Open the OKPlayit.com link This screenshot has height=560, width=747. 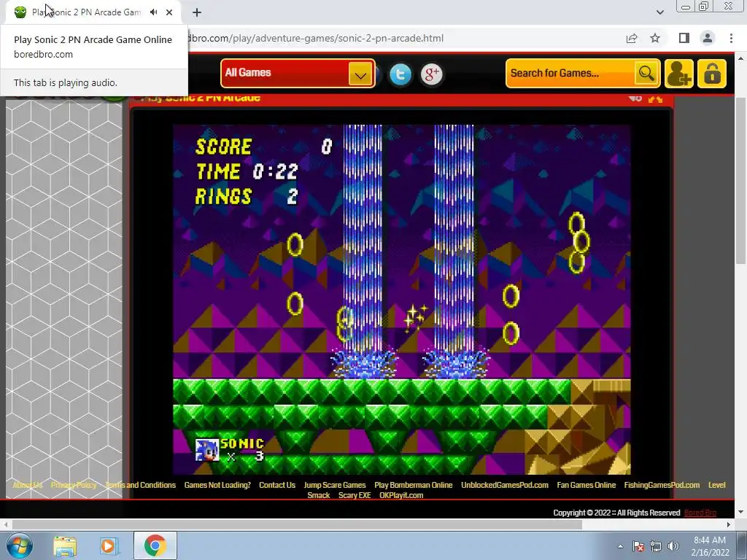pyautogui.click(x=401, y=495)
